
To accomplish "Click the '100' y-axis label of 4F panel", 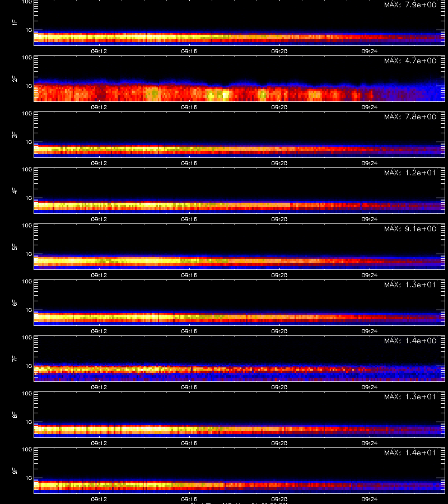I will [27, 169].
